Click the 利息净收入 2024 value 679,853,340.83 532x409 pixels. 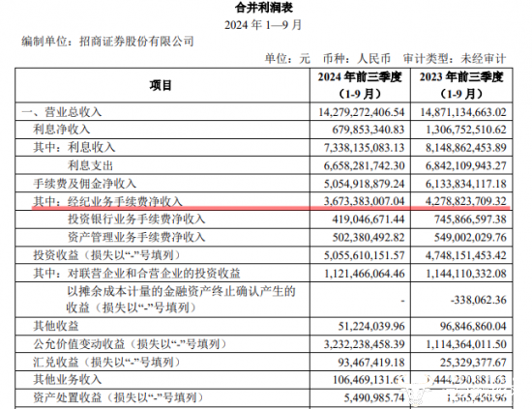coord(369,130)
